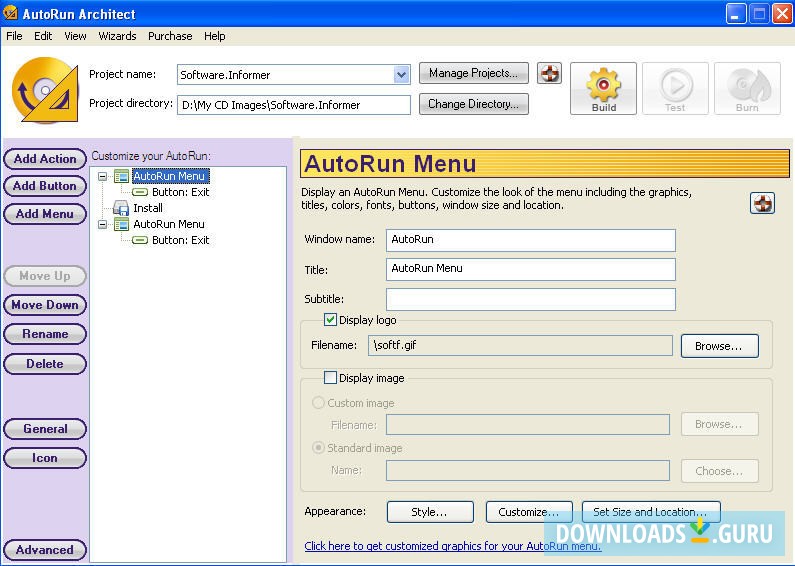This screenshot has width=795, height=566.
Task: Click the Add Button button
Action: pos(45,186)
